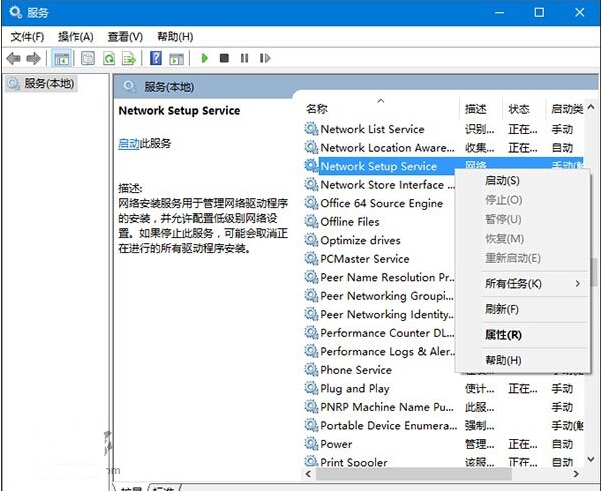Select the Print Spooler service row
Image resolution: width=602 pixels, height=491 pixels.
[354, 463]
